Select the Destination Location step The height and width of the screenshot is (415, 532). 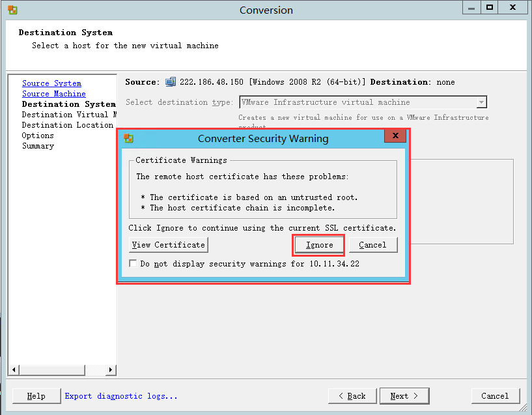coord(68,125)
